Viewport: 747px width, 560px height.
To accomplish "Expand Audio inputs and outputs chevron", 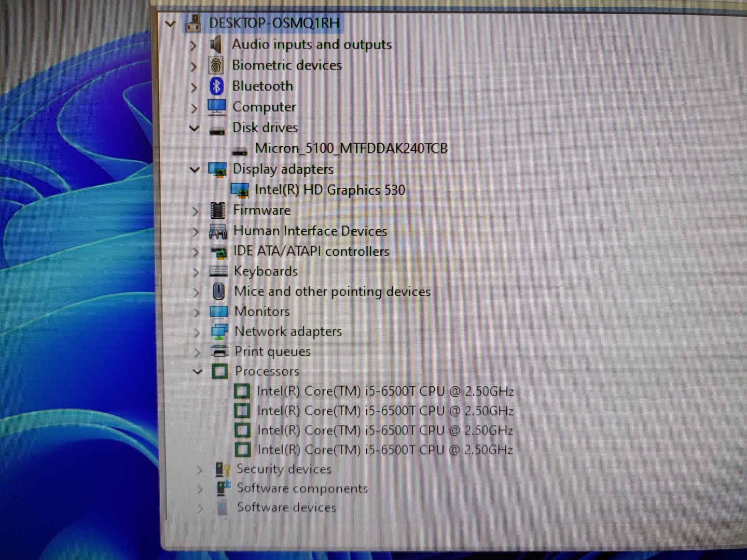I will (193, 46).
